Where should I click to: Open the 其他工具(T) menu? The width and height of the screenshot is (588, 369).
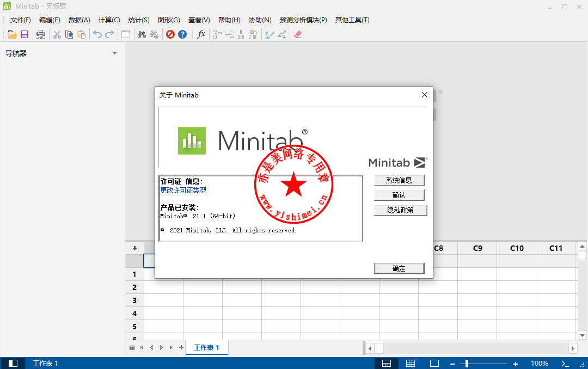(x=352, y=20)
